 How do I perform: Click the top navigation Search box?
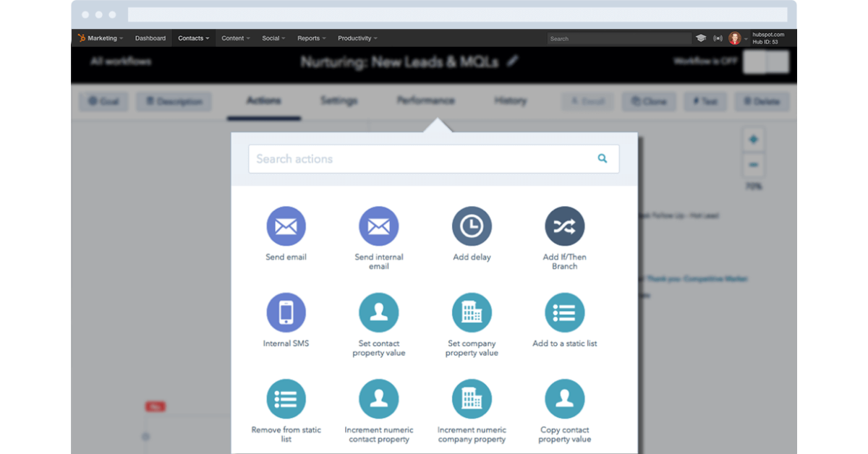[618, 38]
